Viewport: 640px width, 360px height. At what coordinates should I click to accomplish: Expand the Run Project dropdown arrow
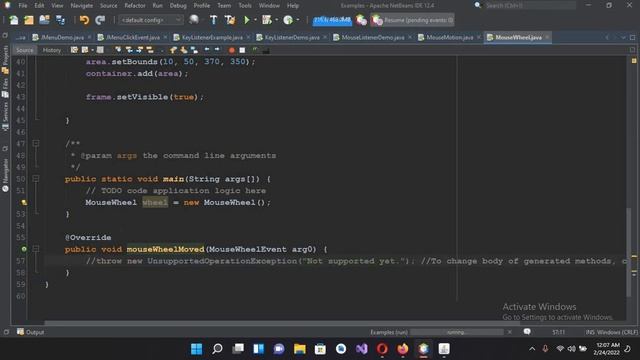pyautogui.click(x=255, y=20)
